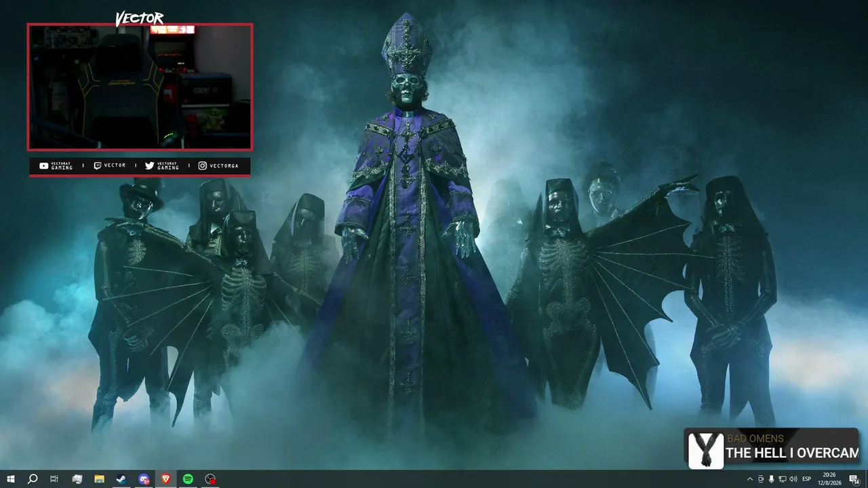This screenshot has width=868, height=488.
Task: Open OBS Studio from the taskbar
Action: click(210, 479)
